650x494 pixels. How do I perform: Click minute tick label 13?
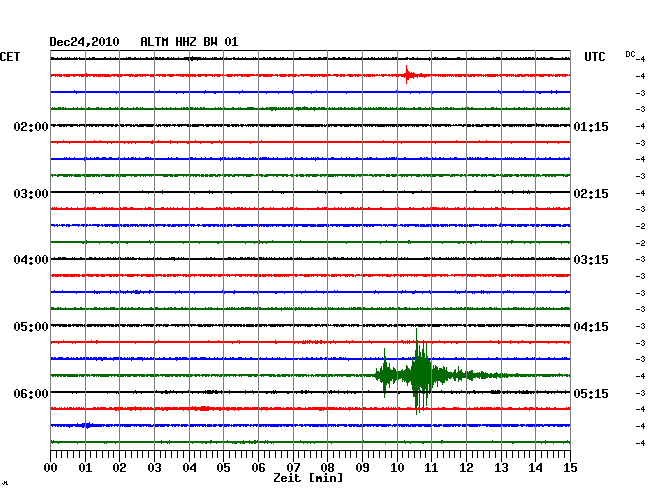[501, 467]
